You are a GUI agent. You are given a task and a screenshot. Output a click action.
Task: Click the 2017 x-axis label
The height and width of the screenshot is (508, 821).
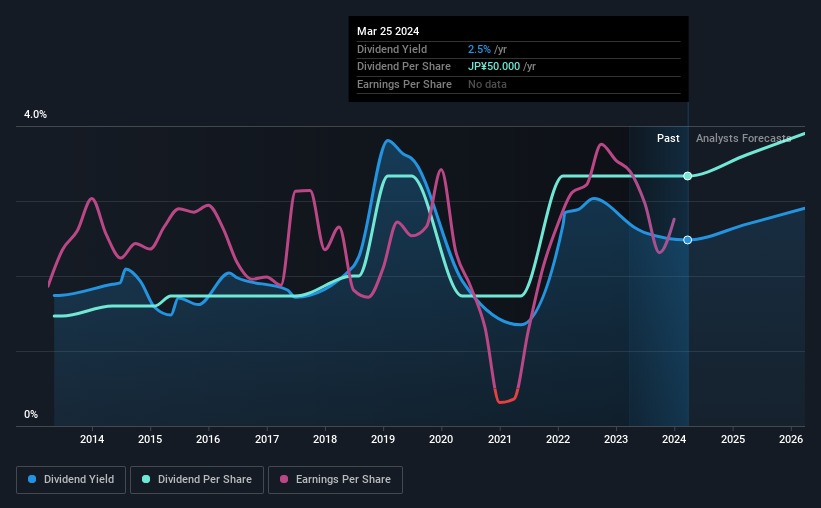(267, 439)
